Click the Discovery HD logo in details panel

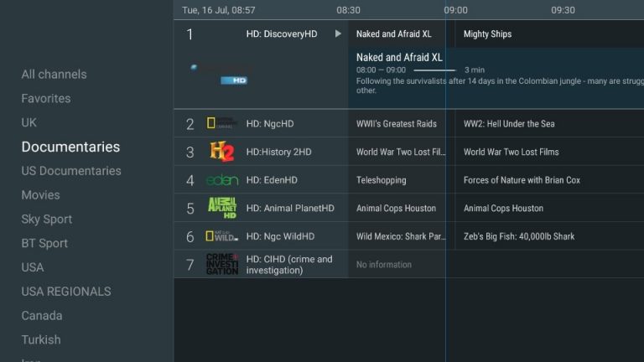pos(220,75)
